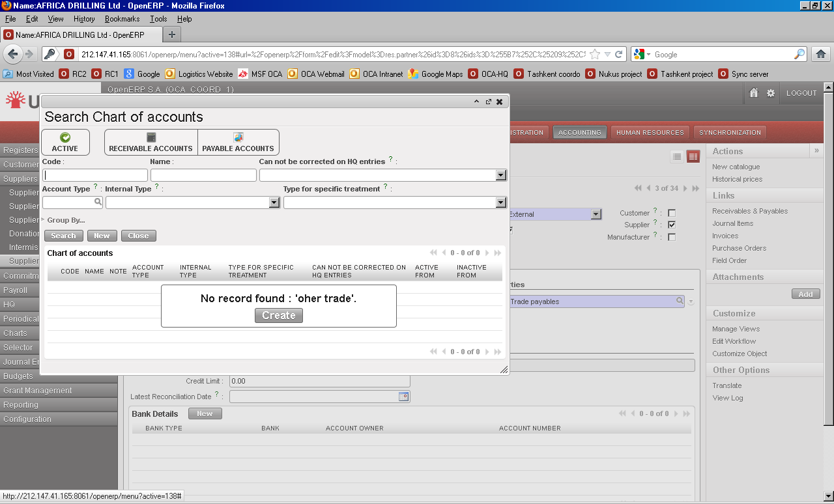Open the Human Resources tab
The height and width of the screenshot is (504, 834).
click(x=650, y=132)
